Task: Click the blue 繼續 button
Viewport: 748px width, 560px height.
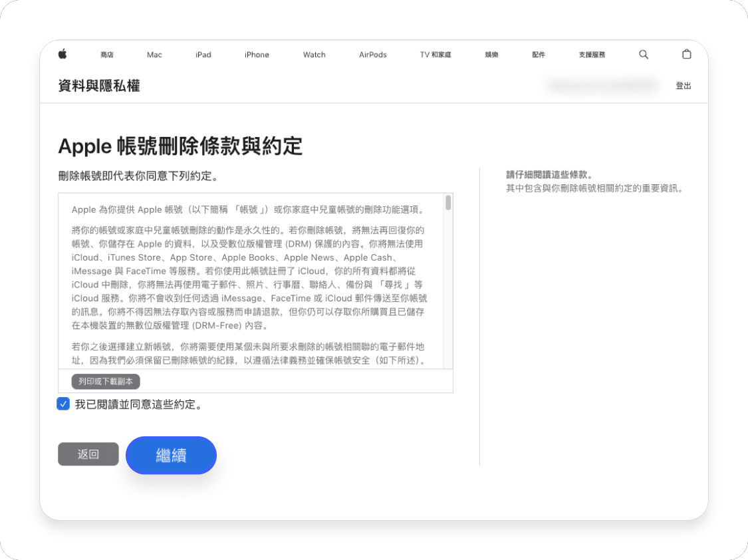Action: coord(172,456)
